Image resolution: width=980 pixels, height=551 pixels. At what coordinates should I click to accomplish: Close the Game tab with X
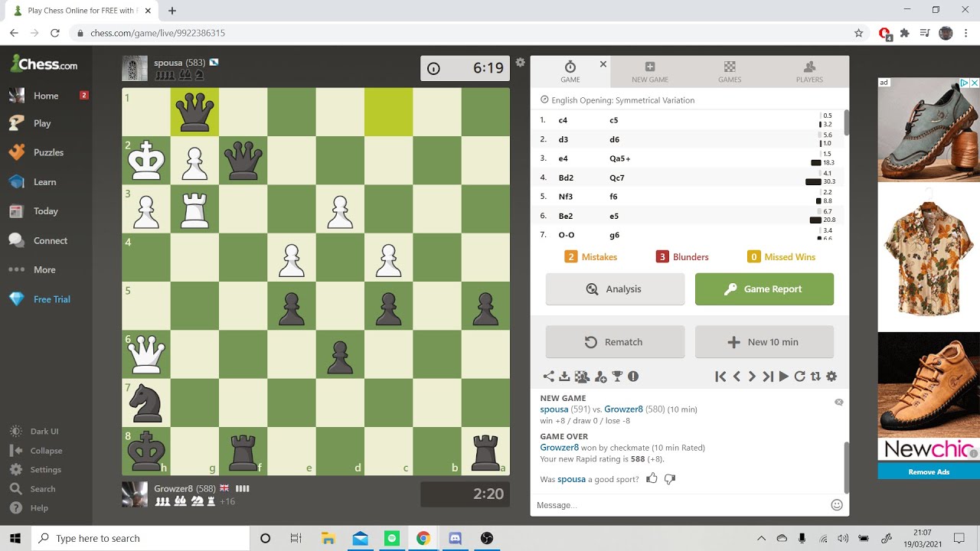603,64
